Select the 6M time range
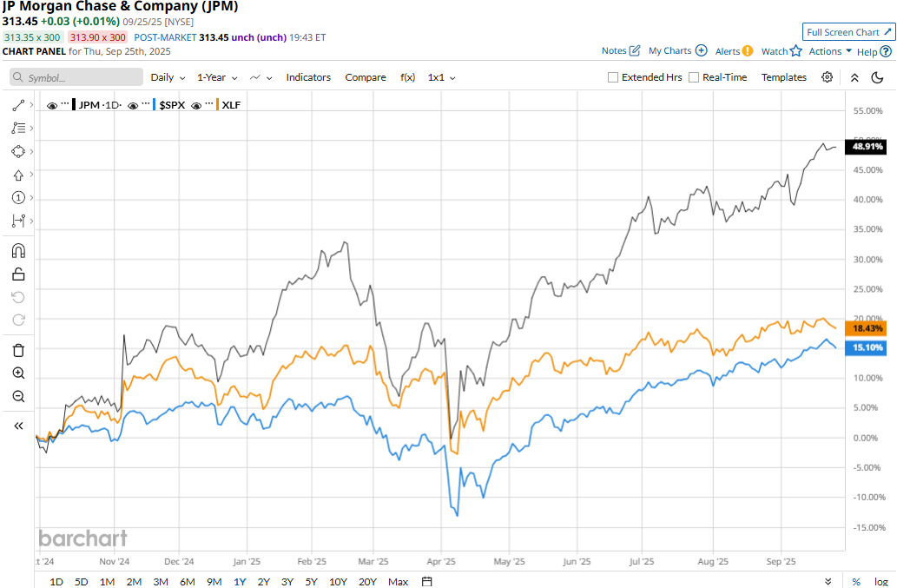The image size is (897, 588). pos(187,582)
